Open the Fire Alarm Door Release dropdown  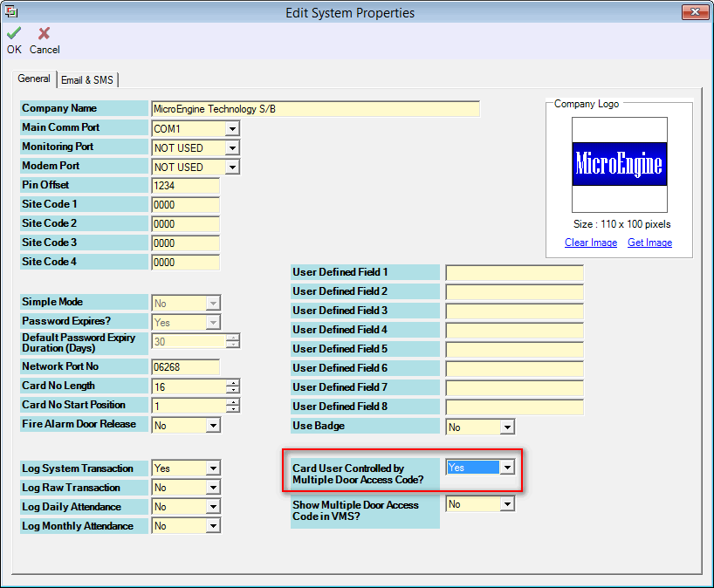(213, 426)
